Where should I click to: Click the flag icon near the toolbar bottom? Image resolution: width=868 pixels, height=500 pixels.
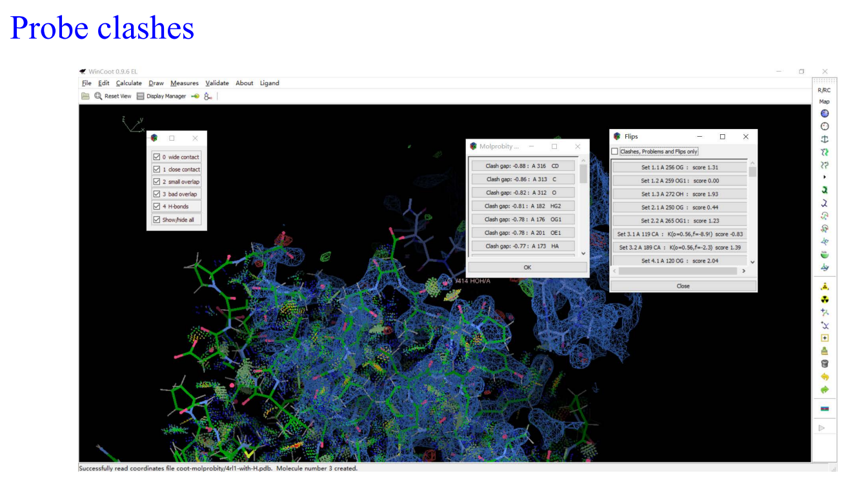click(824, 409)
